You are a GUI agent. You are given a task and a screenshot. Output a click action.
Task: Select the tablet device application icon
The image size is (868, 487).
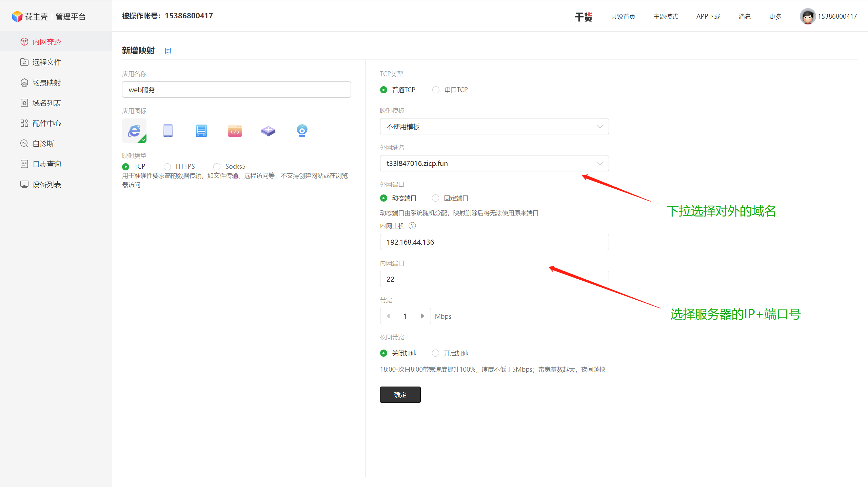click(x=168, y=131)
